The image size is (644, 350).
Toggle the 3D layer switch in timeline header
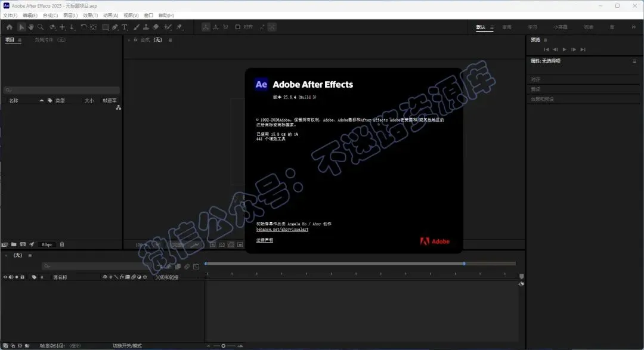pos(145,277)
